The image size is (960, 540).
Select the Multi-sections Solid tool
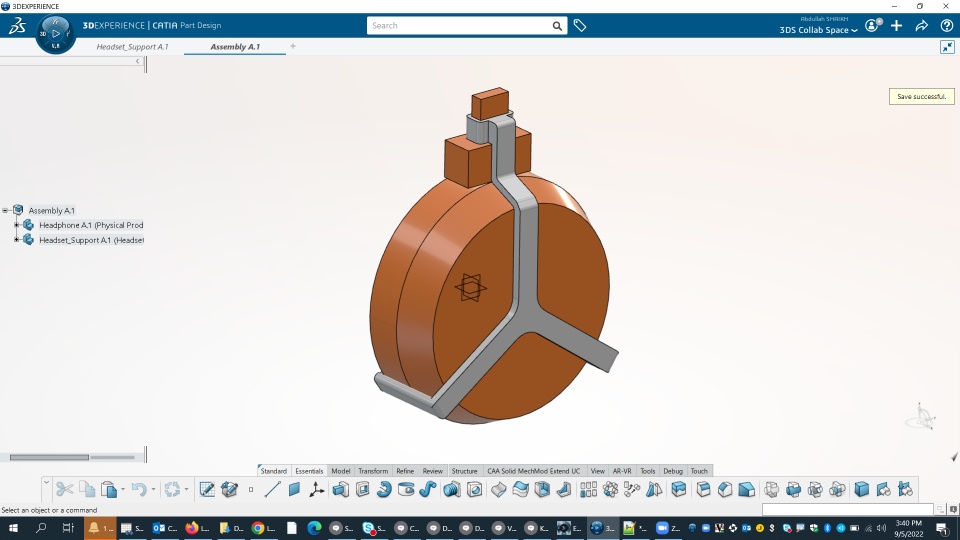(x=452, y=489)
